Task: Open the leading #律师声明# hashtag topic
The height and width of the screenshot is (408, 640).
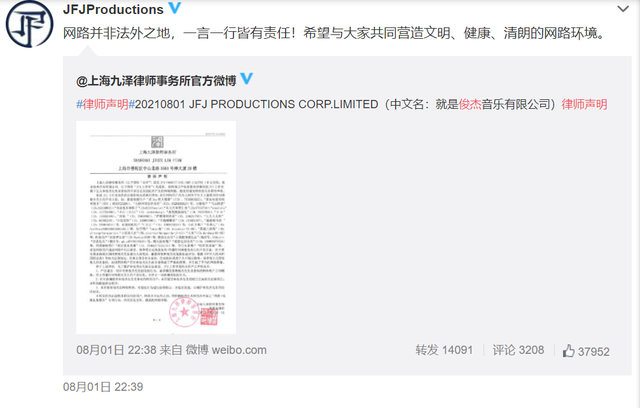Action: 105,104
